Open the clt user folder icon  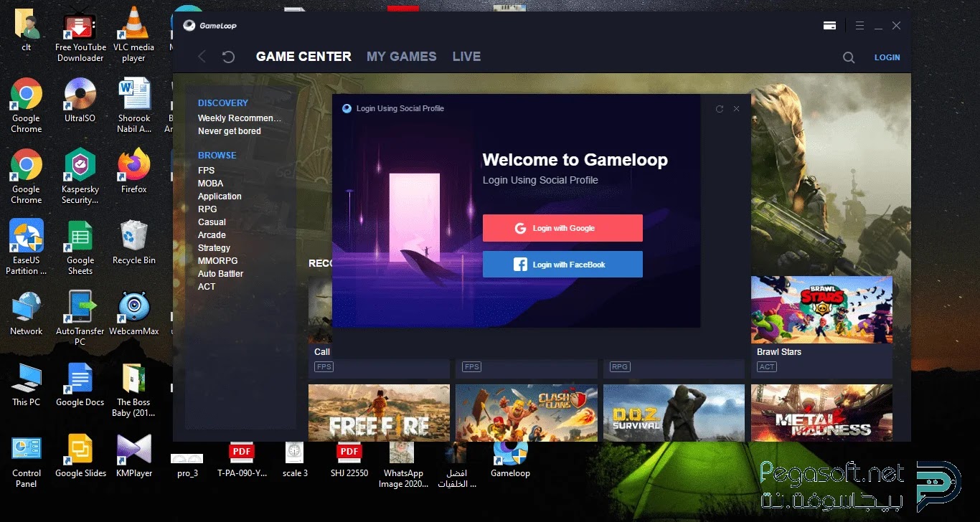pyautogui.click(x=27, y=29)
